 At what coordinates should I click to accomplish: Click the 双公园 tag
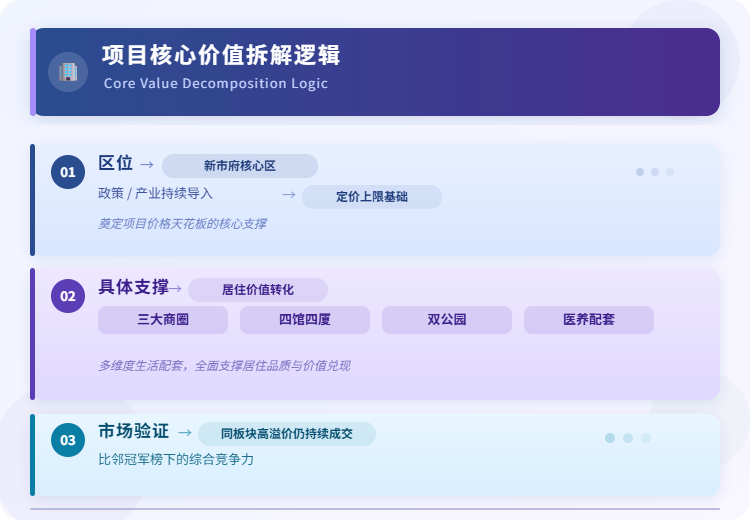click(x=447, y=320)
